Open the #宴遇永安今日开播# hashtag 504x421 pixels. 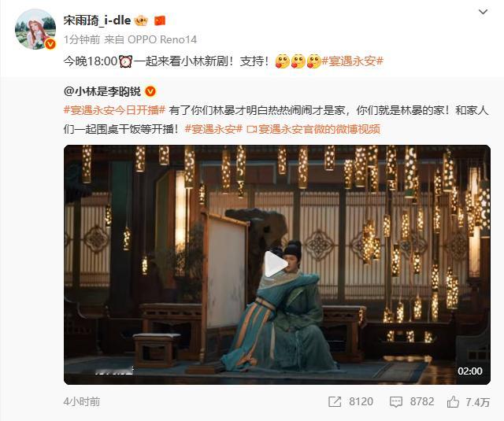[x=114, y=110]
